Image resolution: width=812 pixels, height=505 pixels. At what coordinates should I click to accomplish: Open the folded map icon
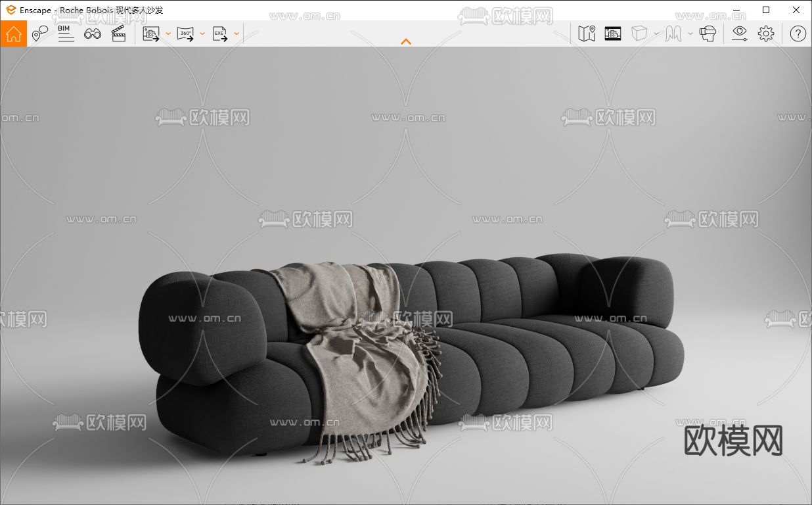coord(587,34)
